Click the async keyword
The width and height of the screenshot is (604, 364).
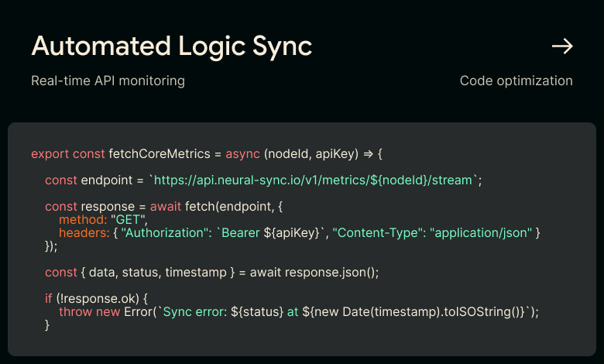pos(242,154)
